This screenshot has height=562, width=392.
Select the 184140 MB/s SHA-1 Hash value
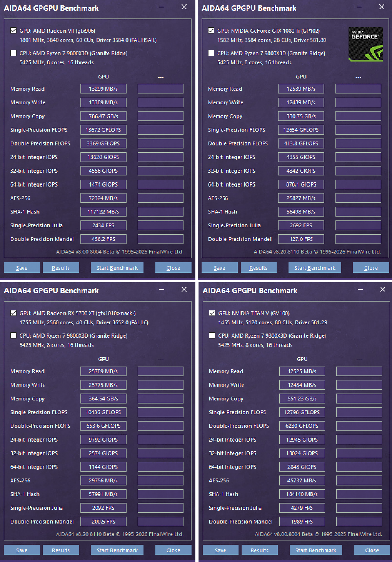click(x=302, y=494)
